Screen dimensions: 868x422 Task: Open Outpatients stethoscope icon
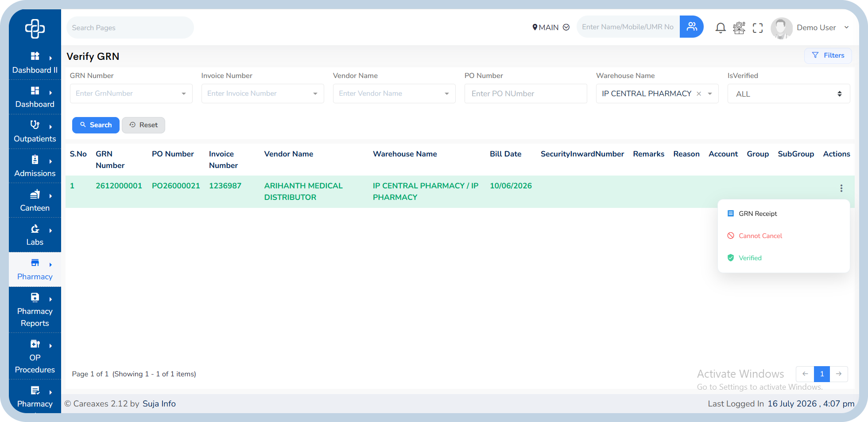point(35,125)
